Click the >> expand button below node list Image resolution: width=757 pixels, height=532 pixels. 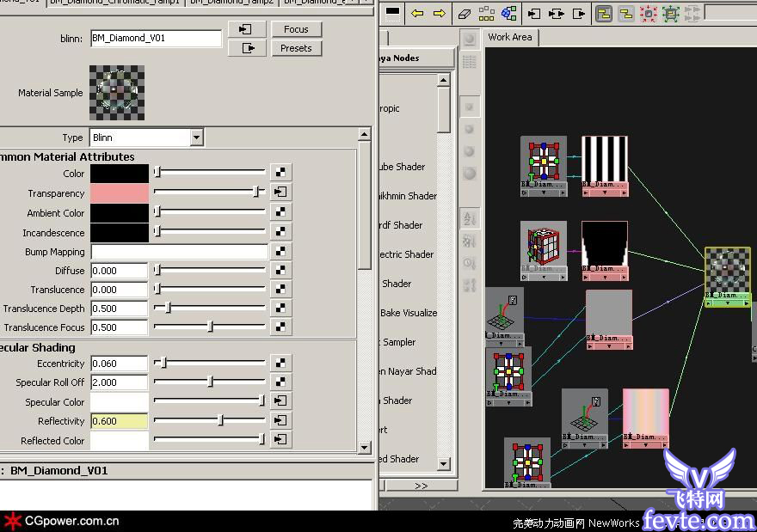421,486
